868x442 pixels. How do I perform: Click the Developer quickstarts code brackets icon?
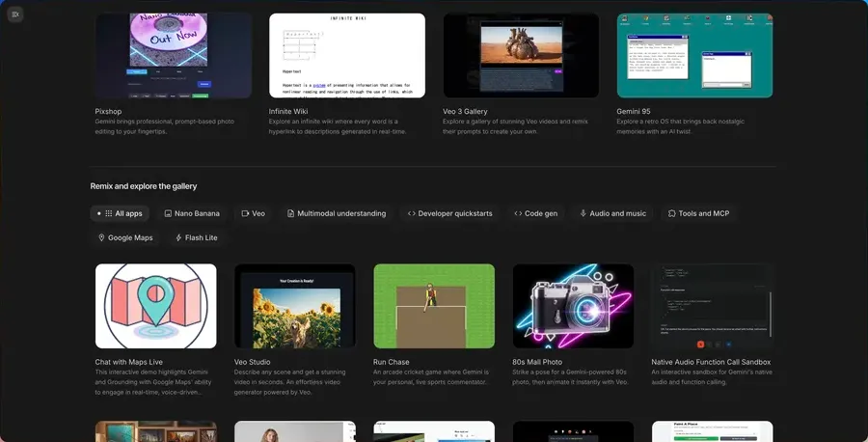(x=412, y=213)
